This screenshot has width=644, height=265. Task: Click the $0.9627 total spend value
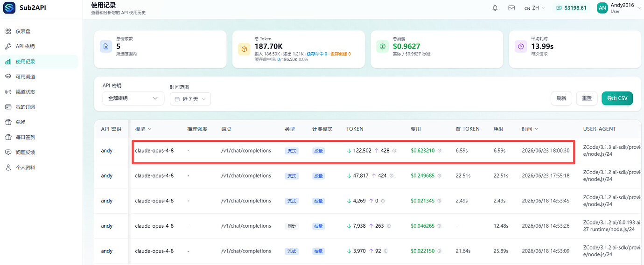click(406, 46)
